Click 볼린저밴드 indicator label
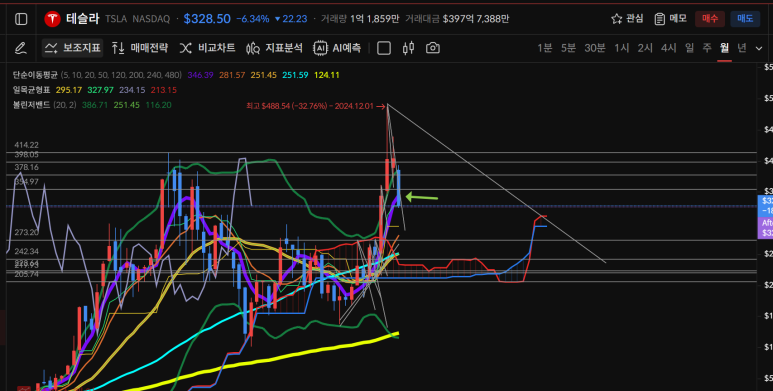 pos(32,105)
